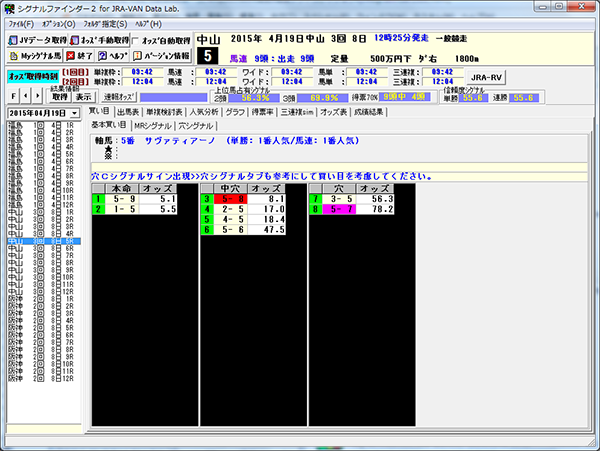600x451 pixels.
Task: Switch to the 出馬表 tab
Action: (x=128, y=112)
